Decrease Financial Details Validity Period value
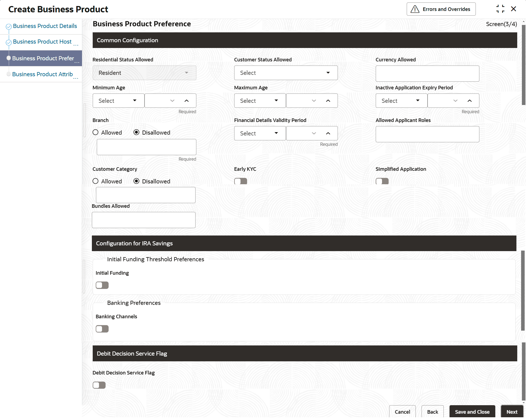Screen dimensions: 526x420 [x=314, y=134]
